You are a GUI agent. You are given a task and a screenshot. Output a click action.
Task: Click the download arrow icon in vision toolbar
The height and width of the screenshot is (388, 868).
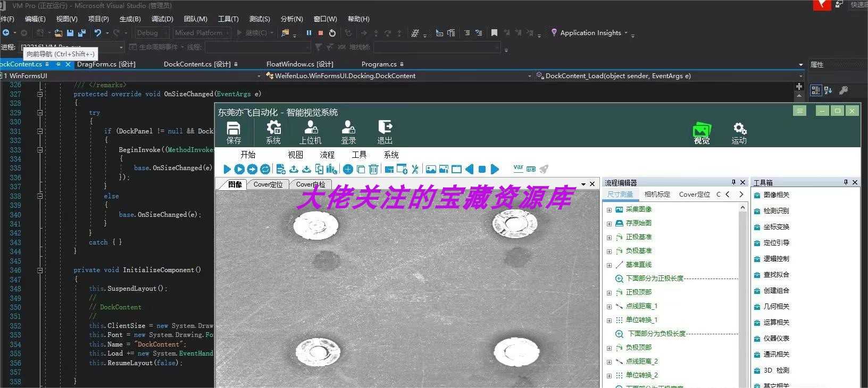[x=306, y=169]
